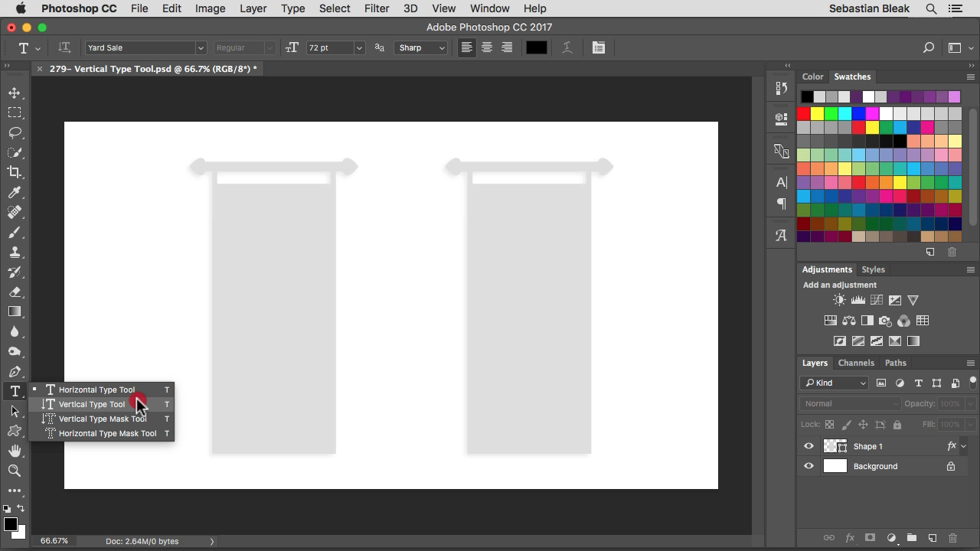Select the Hand tool
This screenshot has width=980, height=551.
click(15, 451)
